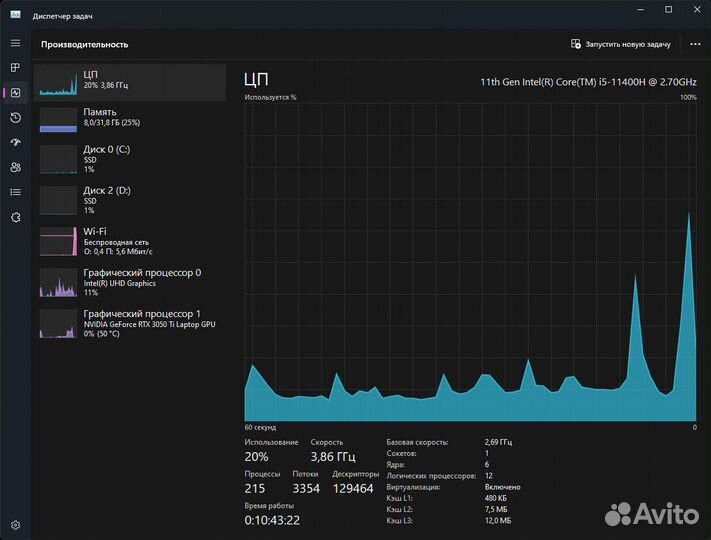Maximize the Task Manager window

point(668,10)
